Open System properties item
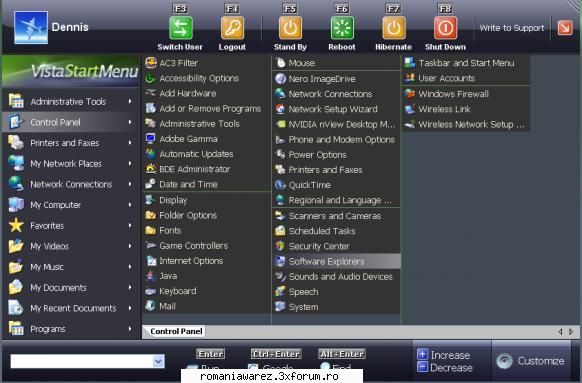This screenshot has height=383, width=582. point(337,307)
